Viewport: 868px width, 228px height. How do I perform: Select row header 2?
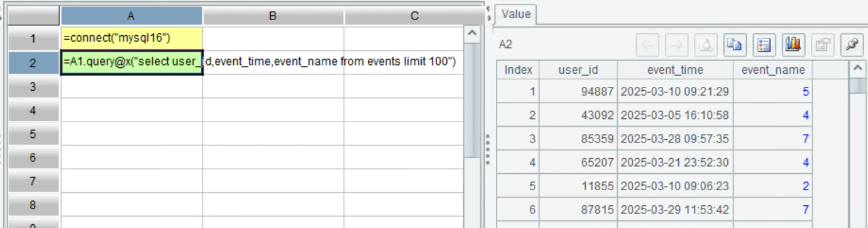[x=33, y=62]
